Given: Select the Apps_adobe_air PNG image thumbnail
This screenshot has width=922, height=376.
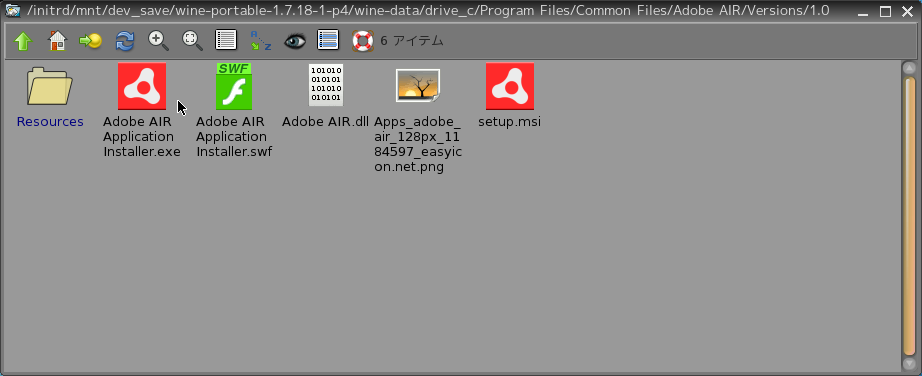Looking at the screenshot, I should point(417,86).
